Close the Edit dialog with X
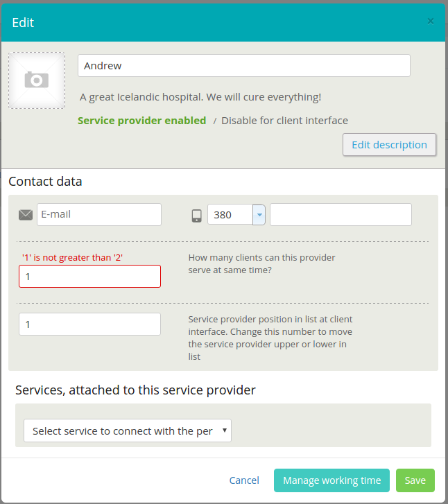 [x=431, y=21]
